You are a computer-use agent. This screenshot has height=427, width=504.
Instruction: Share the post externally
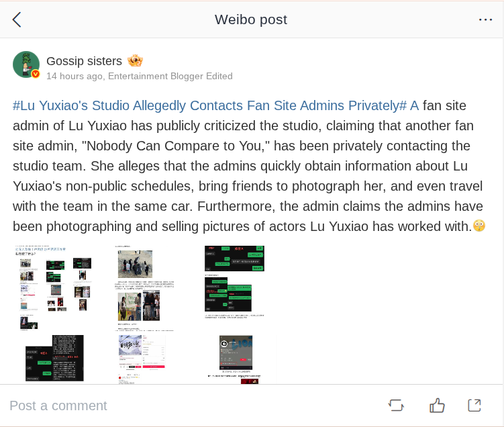474,405
